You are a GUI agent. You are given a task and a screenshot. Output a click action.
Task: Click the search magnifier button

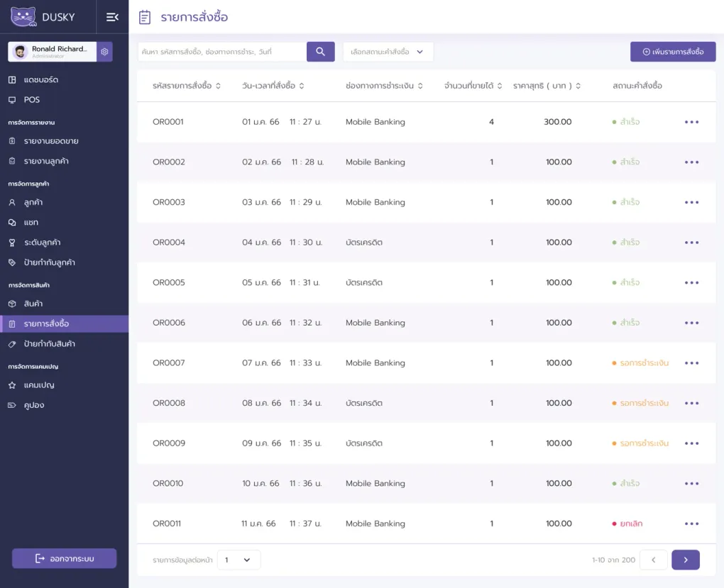point(320,52)
